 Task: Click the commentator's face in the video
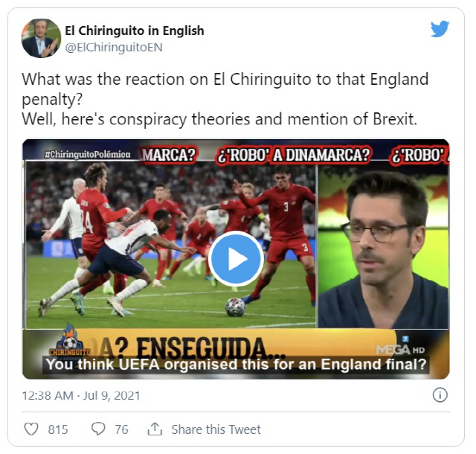pos(384,231)
